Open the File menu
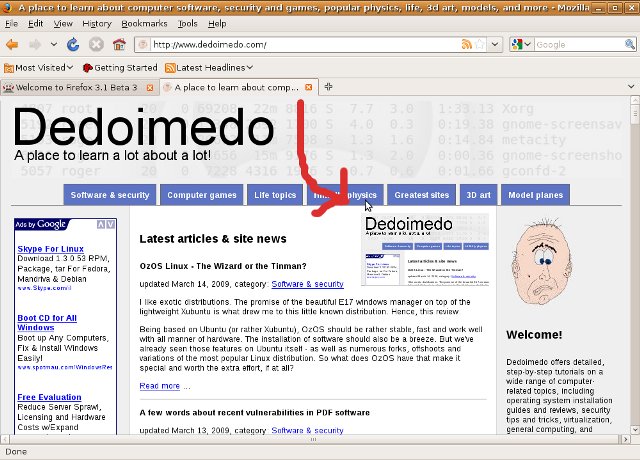640x460 pixels. click(11, 24)
